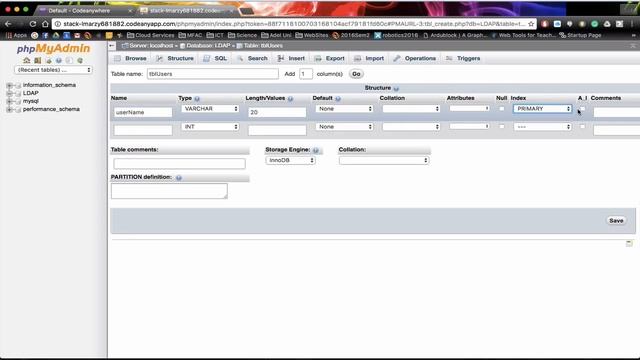Enable A_I checkbox for the second column row
The image size is (640, 360).
[582, 127]
